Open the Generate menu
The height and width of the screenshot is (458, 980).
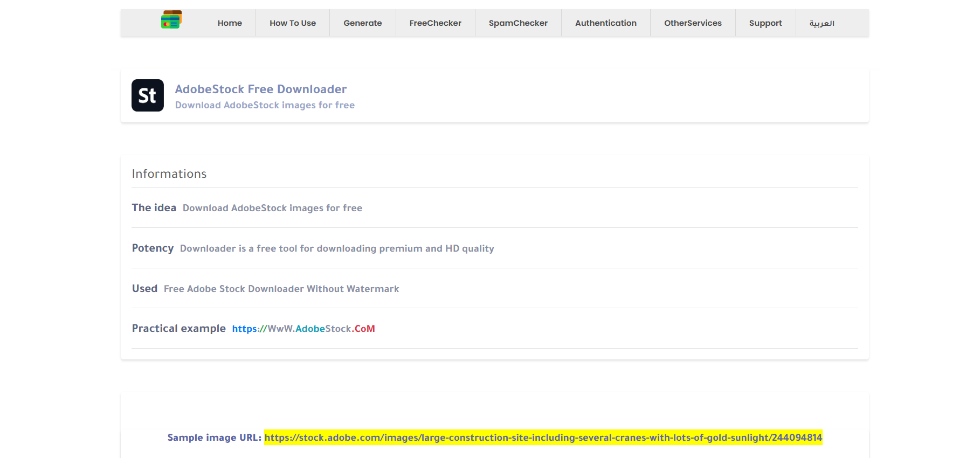[x=362, y=23]
